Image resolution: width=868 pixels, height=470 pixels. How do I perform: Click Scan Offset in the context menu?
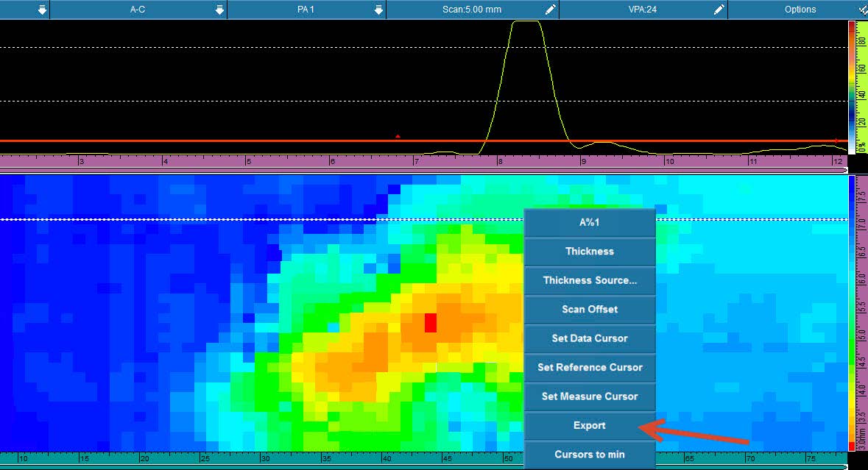589,309
